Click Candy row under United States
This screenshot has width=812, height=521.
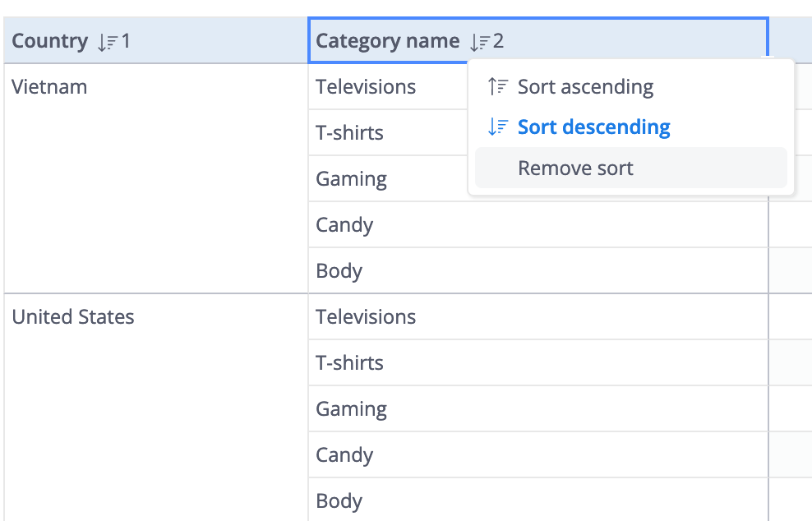click(x=538, y=454)
